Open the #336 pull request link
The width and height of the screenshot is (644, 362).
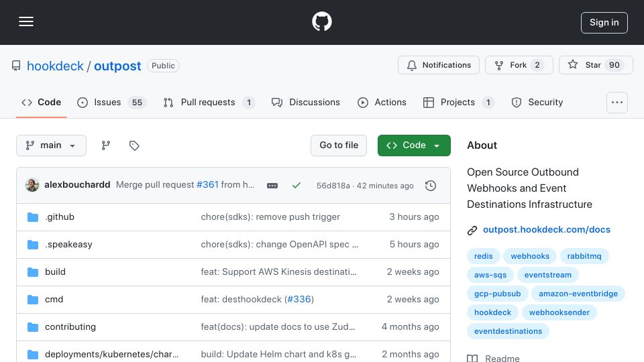(x=299, y=299)
